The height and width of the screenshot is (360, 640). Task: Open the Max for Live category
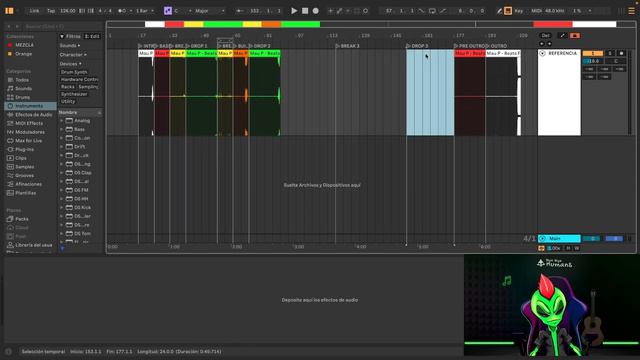(x=29, y=140)
